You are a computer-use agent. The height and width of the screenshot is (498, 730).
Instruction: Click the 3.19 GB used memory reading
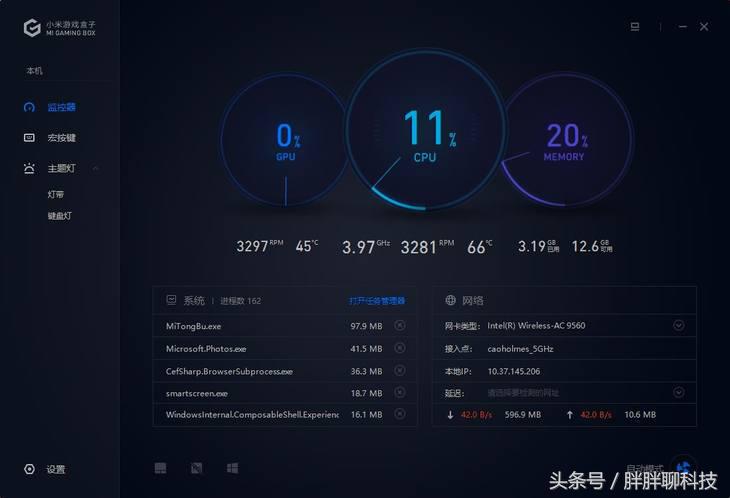pyautogui.click(x=539, y=246)
